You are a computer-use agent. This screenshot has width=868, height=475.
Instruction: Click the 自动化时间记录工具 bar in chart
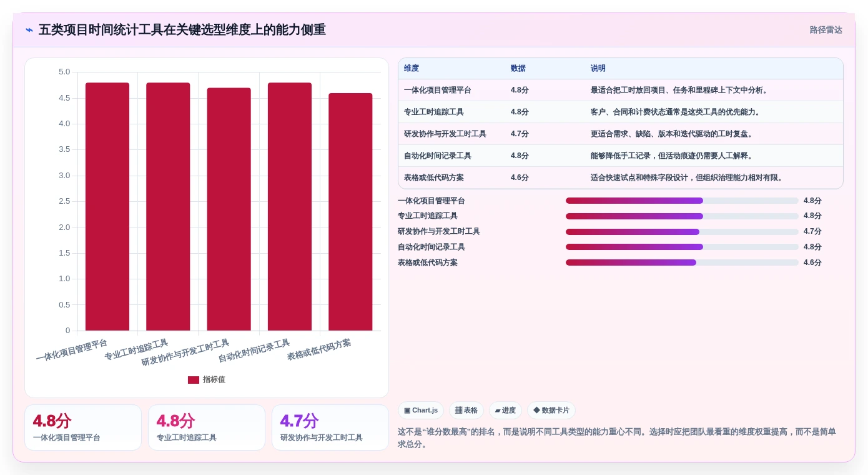290,207
